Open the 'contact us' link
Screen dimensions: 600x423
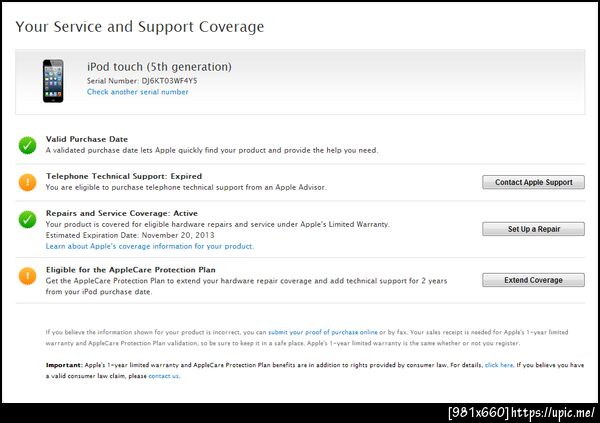coord(164,376)
